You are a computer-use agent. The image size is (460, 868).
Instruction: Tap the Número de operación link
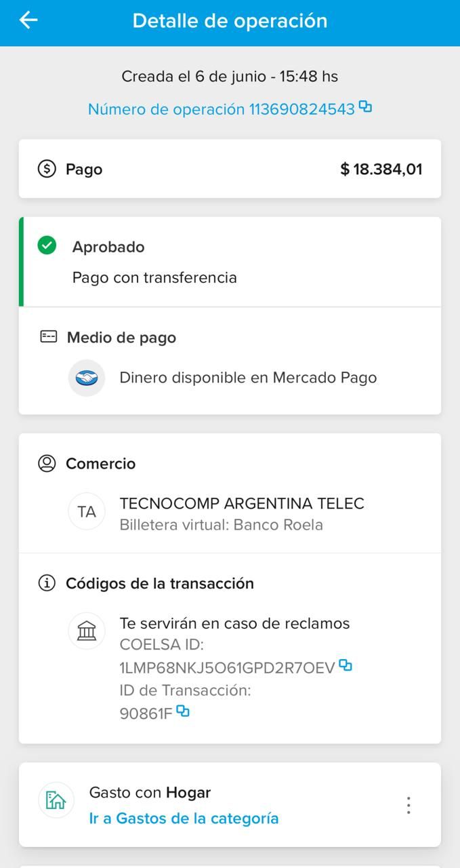(x=221, y=109)
